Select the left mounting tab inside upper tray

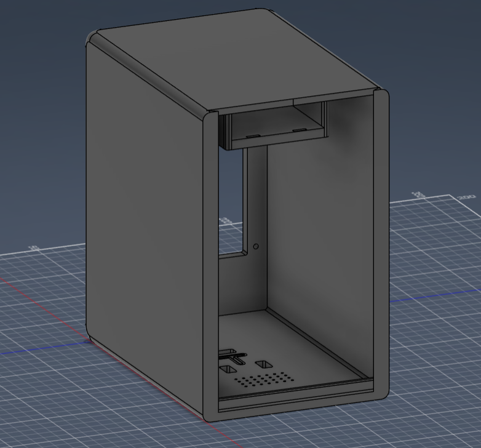(x=252, y=135)
